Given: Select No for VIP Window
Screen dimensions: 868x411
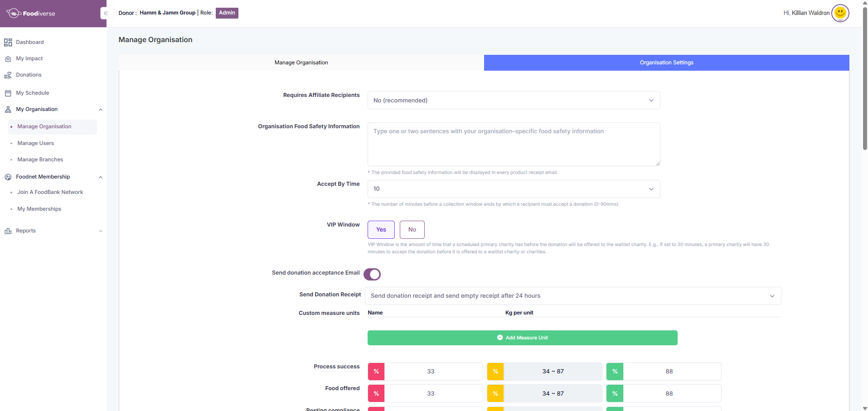Looking at the screenshot, I should (412, 230).
